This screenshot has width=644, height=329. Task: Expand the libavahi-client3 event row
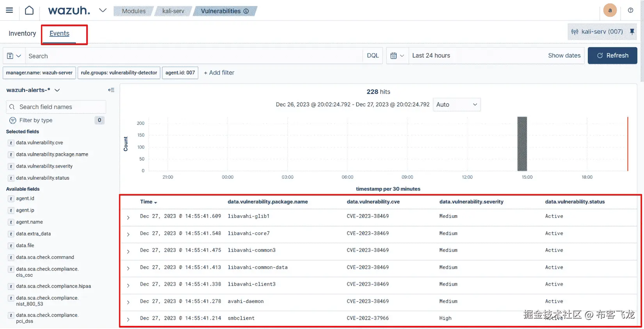pyautogui.click(x=128, y=285)
